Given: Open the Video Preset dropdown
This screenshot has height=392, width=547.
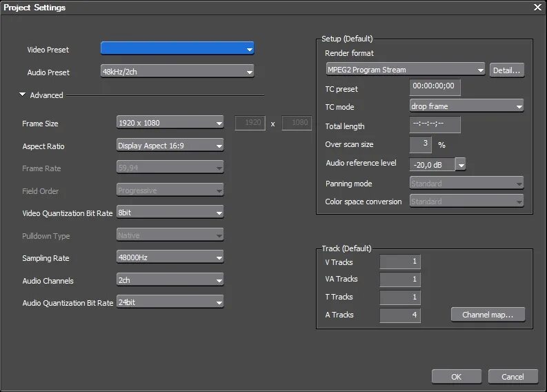Looking at the screenshot, I should tap(177, 48).
